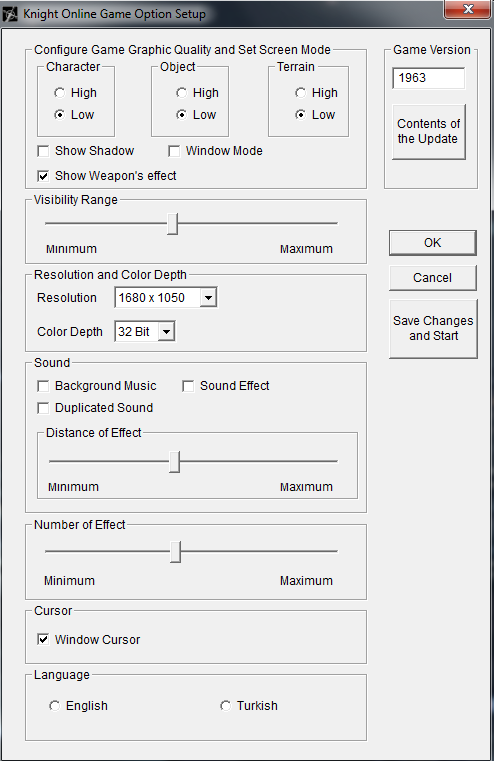Click the Number of Effect slider thumb
Image resolution: width=494 pixels, height=761 pixels.
pos(176,552)
